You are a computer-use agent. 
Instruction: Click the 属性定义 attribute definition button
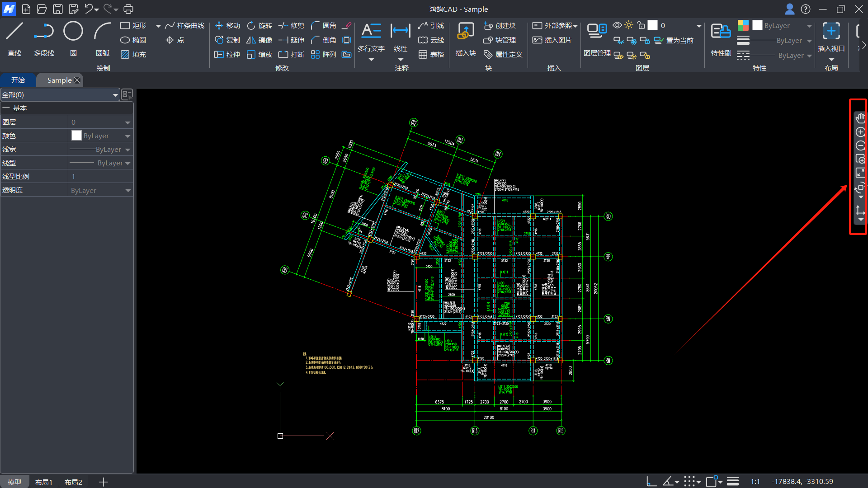(503, 55)
